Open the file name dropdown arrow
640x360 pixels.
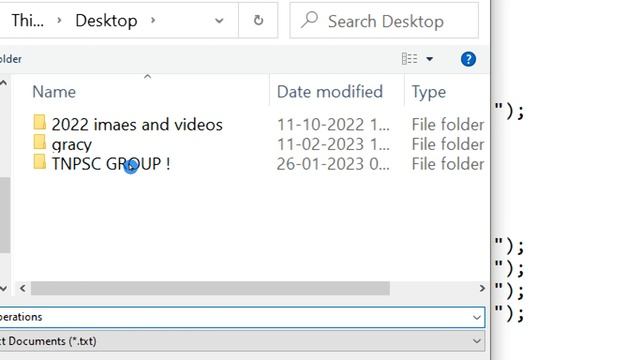click(x=476, y=317)
